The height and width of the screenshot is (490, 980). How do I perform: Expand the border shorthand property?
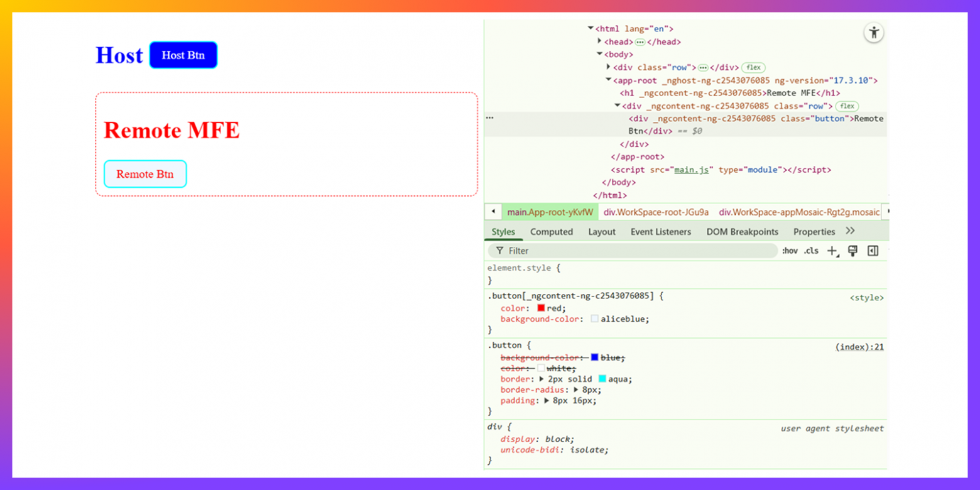(x=542, y=379)
